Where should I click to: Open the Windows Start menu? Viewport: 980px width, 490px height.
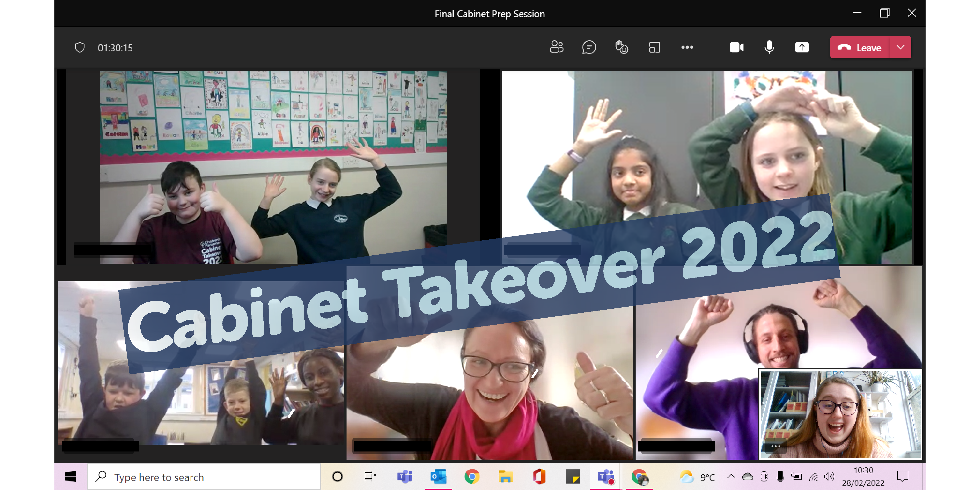[x=71, y=477]
